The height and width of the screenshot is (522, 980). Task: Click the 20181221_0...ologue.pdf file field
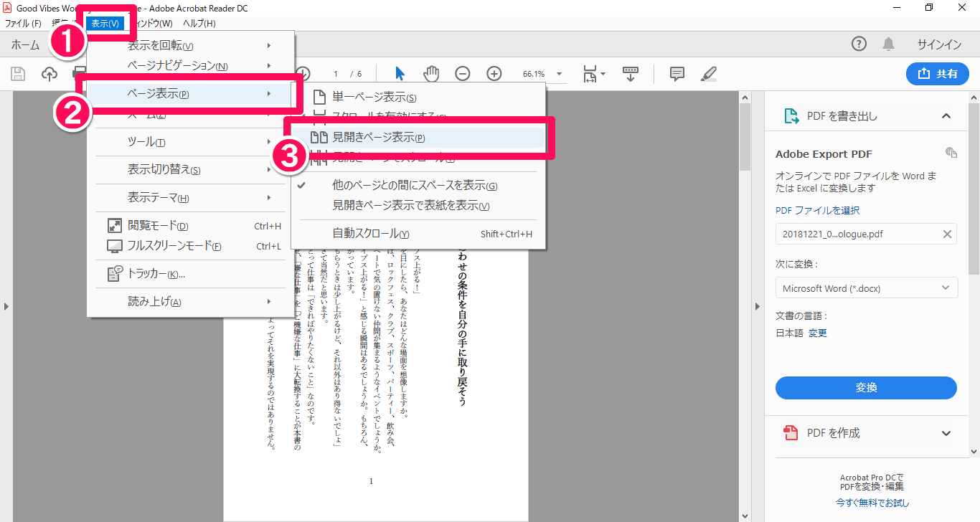click(866, 234)
